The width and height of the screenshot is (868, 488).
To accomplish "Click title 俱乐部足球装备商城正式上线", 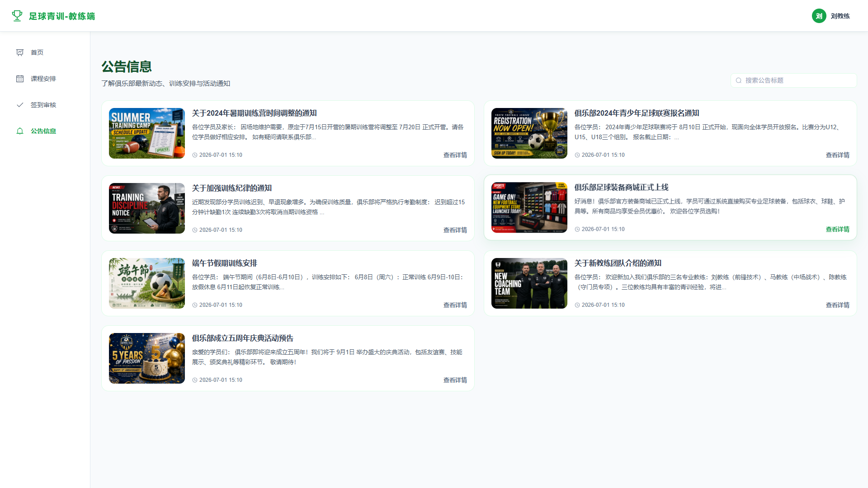I will click(x=621, y=187).
